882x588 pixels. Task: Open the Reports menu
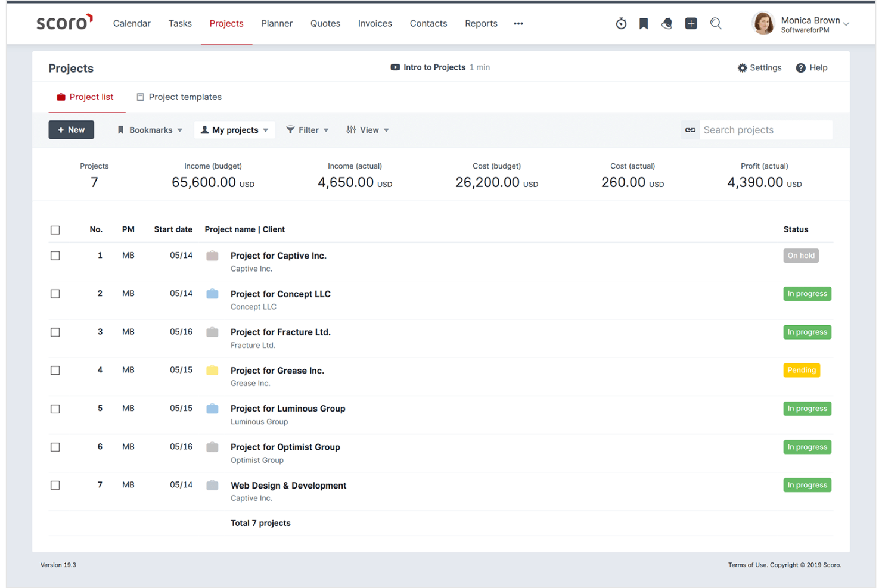[x=481, y=23]
